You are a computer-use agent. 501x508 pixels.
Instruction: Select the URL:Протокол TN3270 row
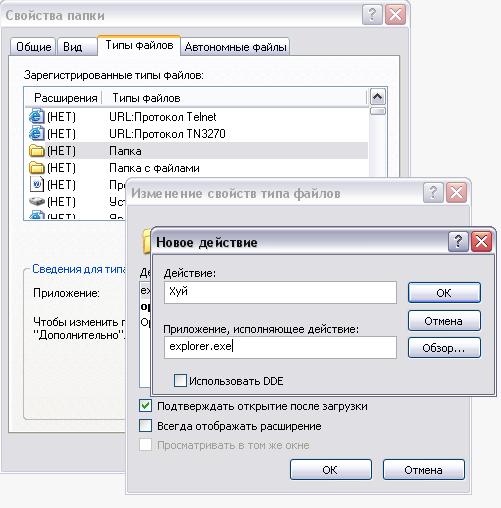tap(197, 134)
